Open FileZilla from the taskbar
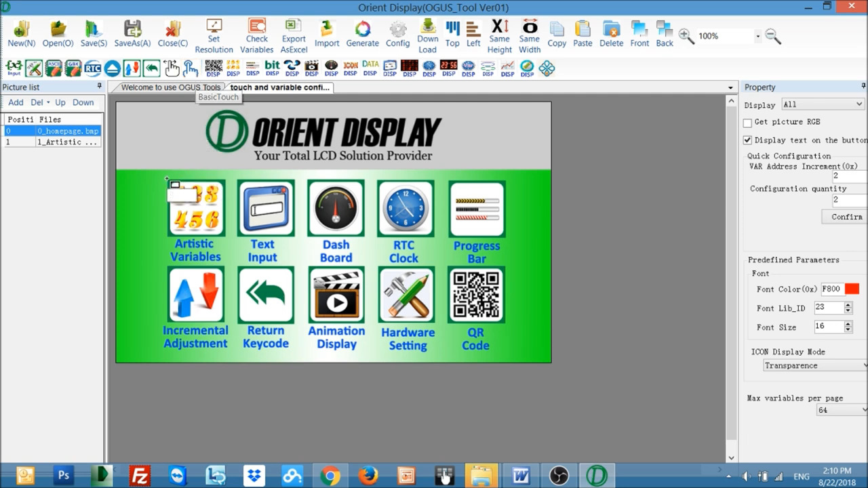 tap(140, 475)
